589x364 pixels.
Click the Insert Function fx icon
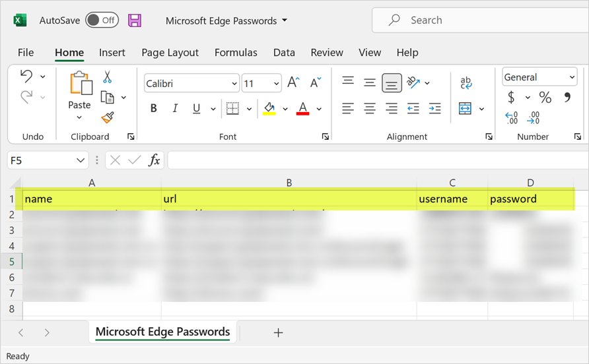point(154,160)
